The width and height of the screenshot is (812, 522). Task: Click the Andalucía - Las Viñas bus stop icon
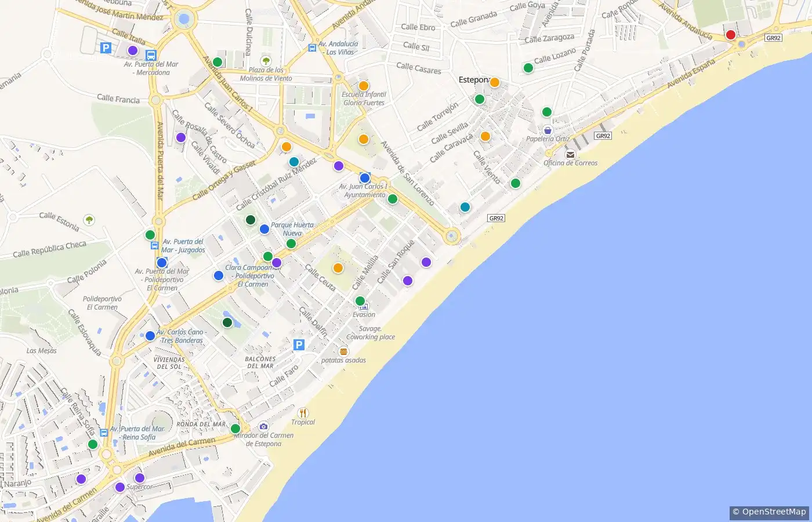(x=312, y=48)
